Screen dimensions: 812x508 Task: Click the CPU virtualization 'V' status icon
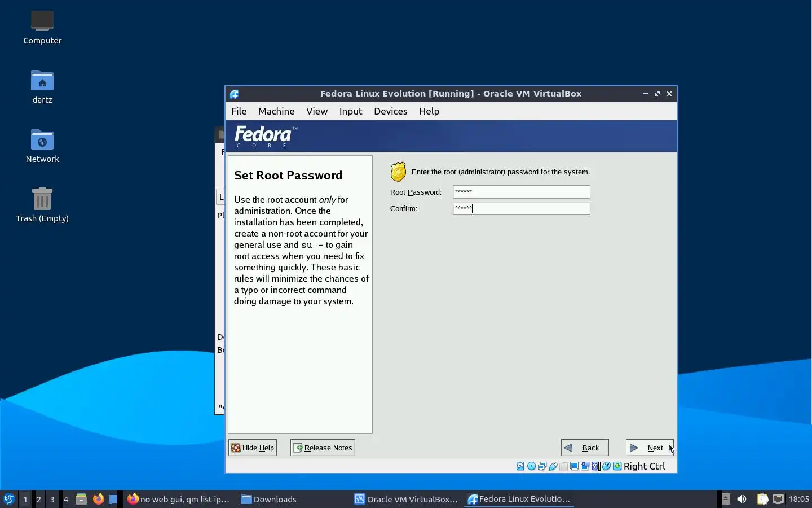tap(595, 466)
